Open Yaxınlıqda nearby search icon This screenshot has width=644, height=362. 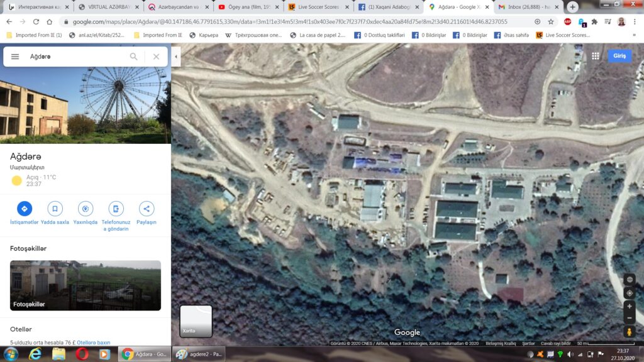pyautogui.click(x=85, y=209)
